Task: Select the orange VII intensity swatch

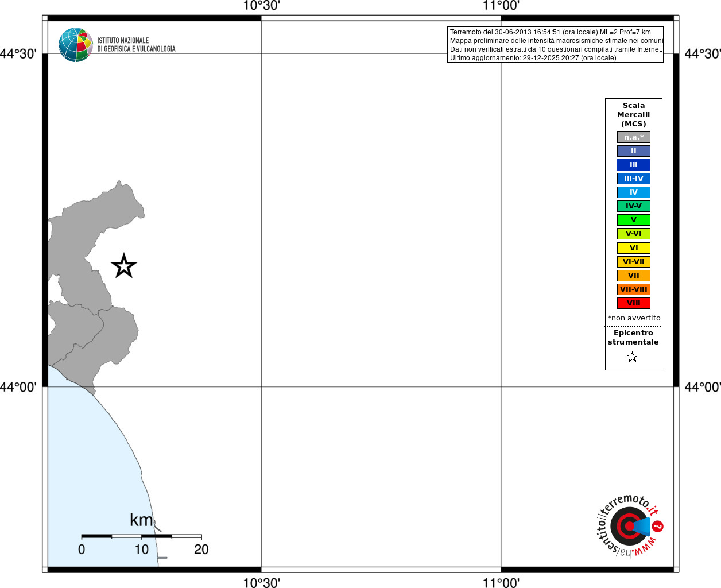Action: click(x=634, y=276)
